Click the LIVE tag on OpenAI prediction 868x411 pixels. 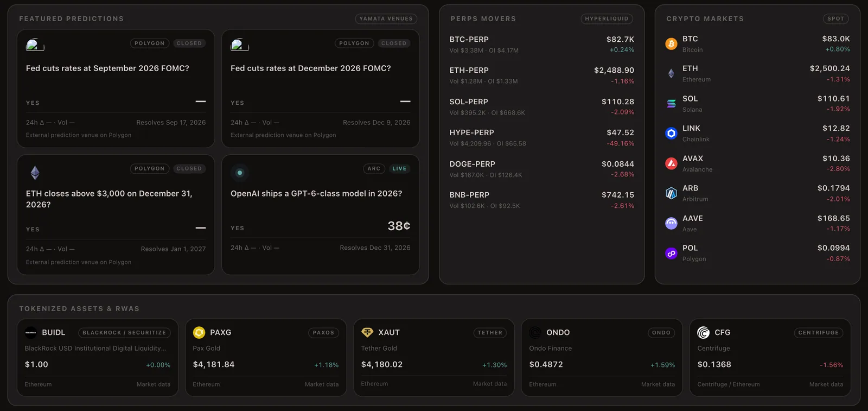point(399,169)
